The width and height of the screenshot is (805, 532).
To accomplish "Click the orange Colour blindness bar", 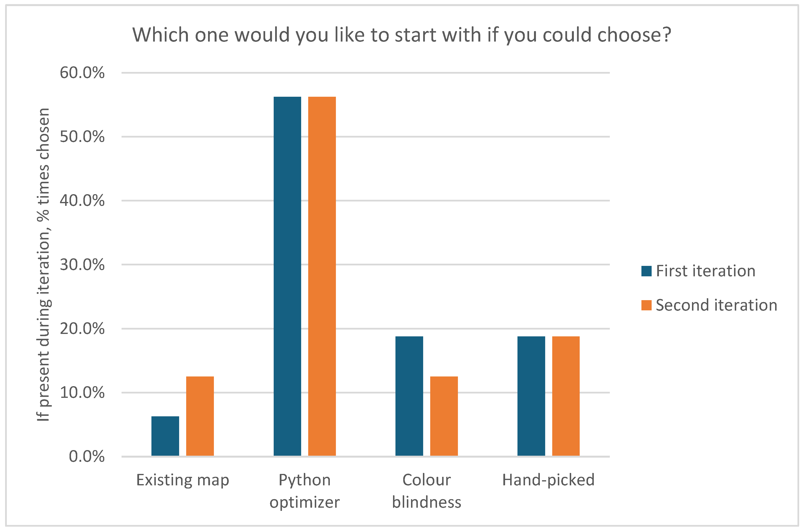I will coord(444,416).
